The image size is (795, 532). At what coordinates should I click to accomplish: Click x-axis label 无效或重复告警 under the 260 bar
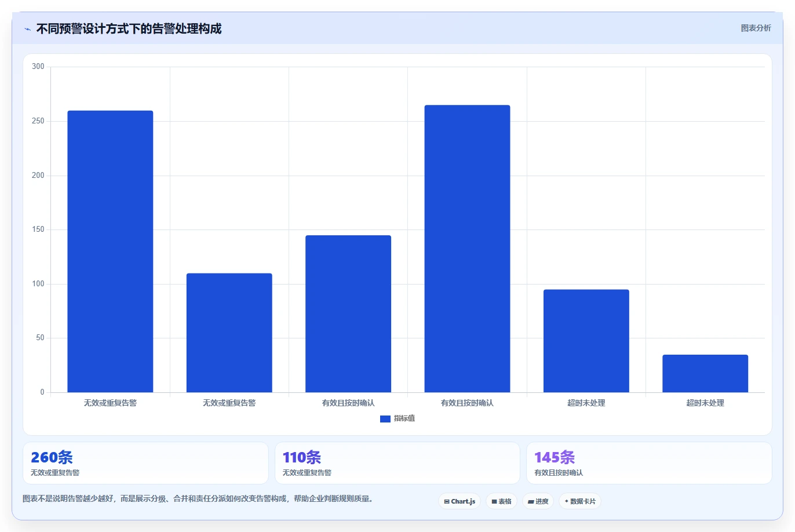click(x=110, y=403)
